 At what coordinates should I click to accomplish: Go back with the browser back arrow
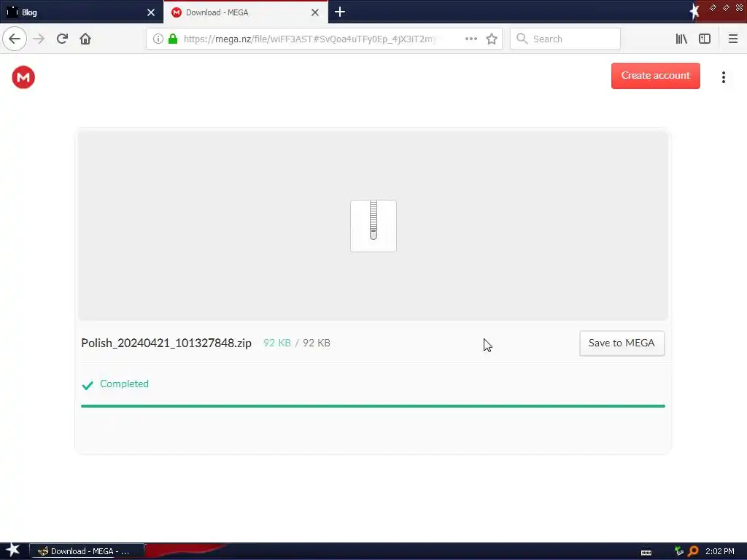[x=15, y=39]
